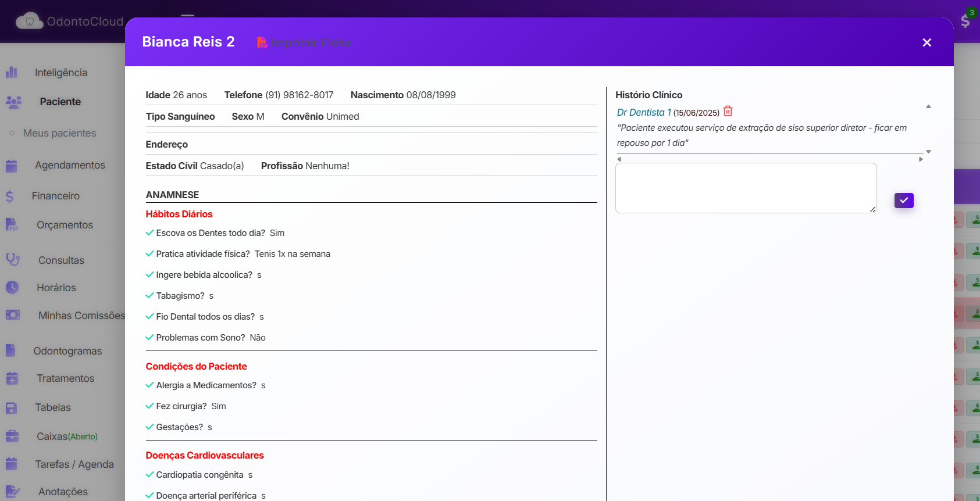This screenshot has width=980, height=501.
Task: Delete the Dr Dentista 1 history entry
Action: point(728,112)
